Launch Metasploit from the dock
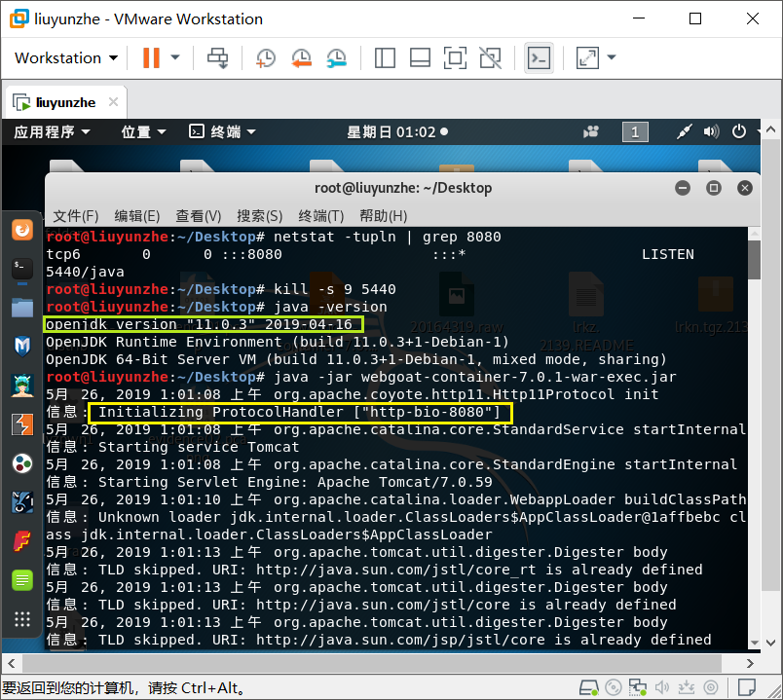 [x=22, y=346]
